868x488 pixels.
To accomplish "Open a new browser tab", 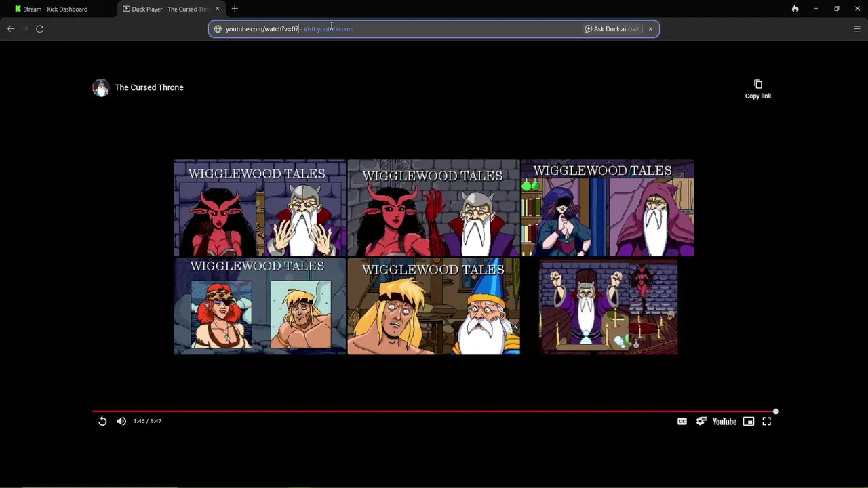I will click(235, 9).
